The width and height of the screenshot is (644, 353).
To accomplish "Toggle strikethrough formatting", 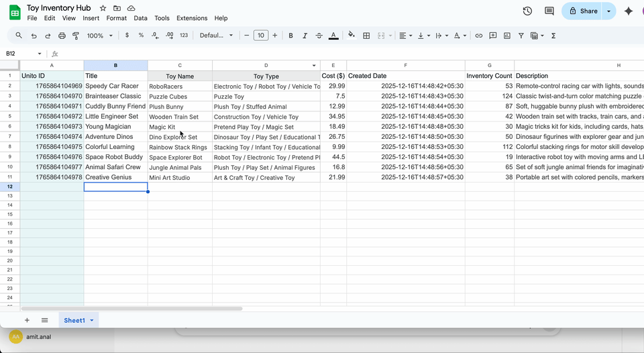I will coord(319,36).
